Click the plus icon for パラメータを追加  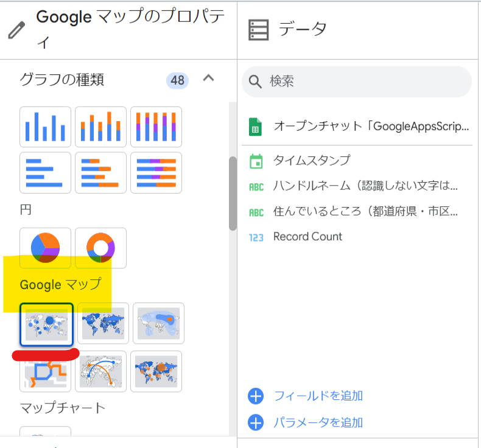[256, 422]
